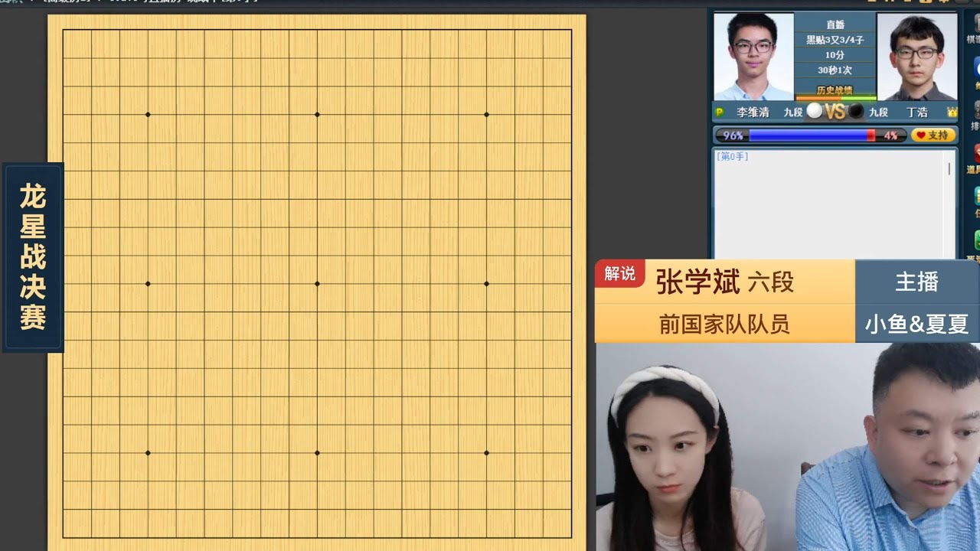Select the [第0手] move entry

[x=733, y=156]
